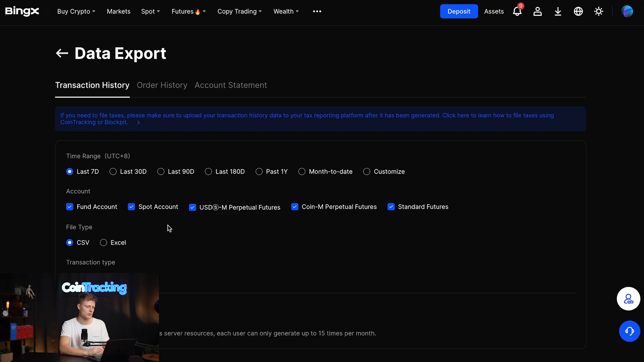Open the user profile icon

pos(537,11)
